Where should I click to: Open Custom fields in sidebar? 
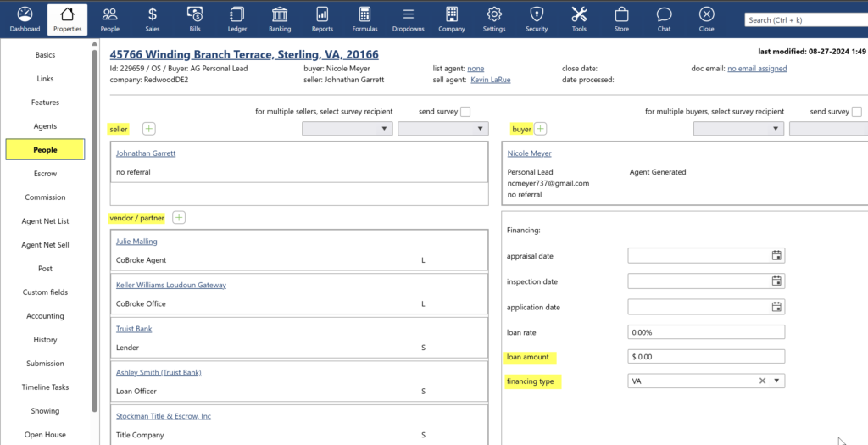tap(45, 292)
